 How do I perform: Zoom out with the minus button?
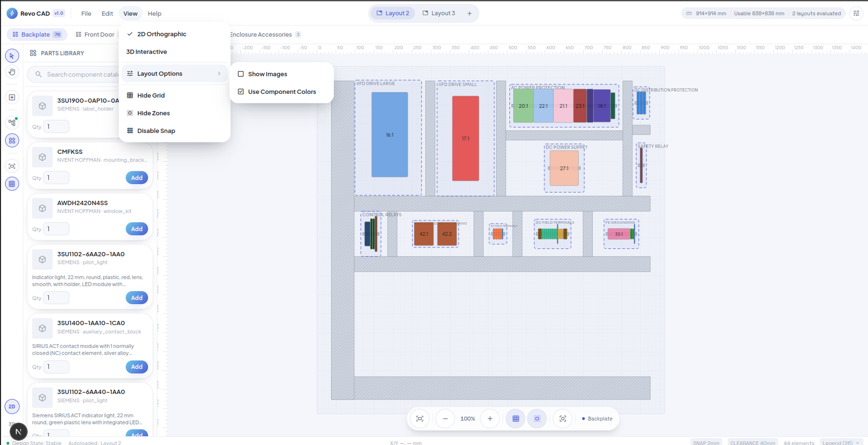[445, 418]
